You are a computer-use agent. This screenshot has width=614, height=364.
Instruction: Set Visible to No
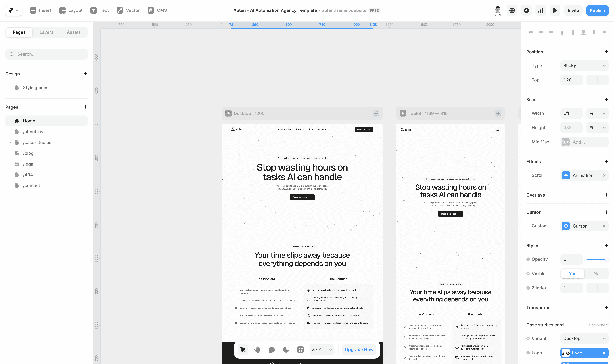(x=596, y=273)
